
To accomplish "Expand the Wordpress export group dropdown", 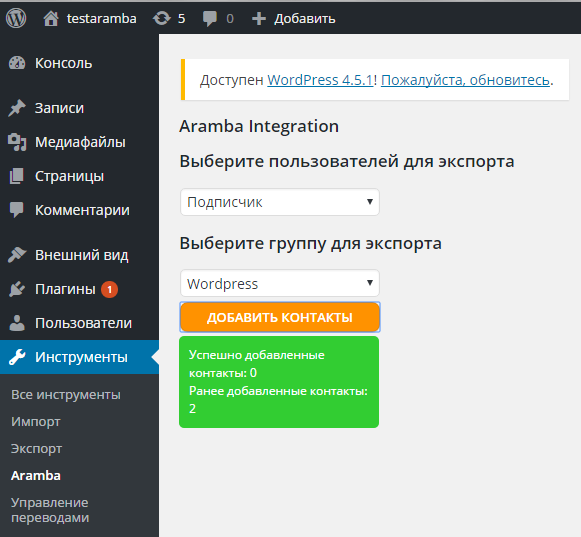I will pos(280,284).
